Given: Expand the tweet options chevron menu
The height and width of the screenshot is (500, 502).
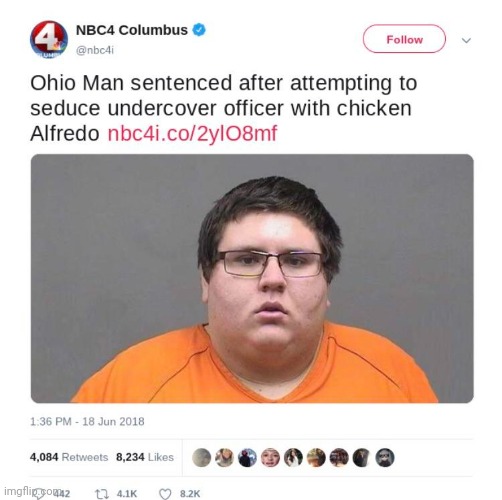Looking at the screenshot, I should point(466,40).
